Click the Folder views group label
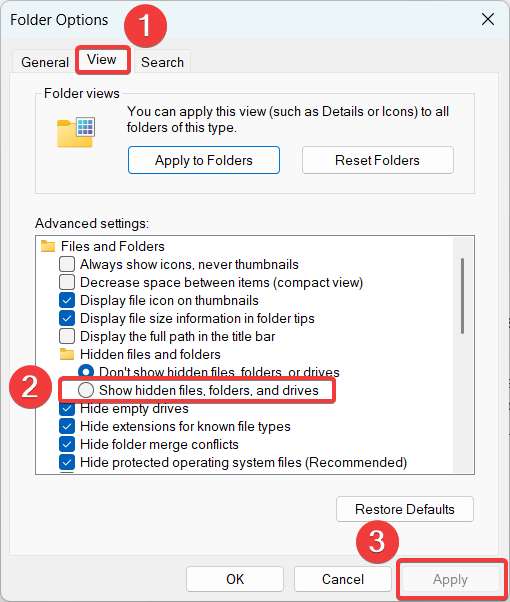This screenshot has height=602, width=510. (81, 93)
